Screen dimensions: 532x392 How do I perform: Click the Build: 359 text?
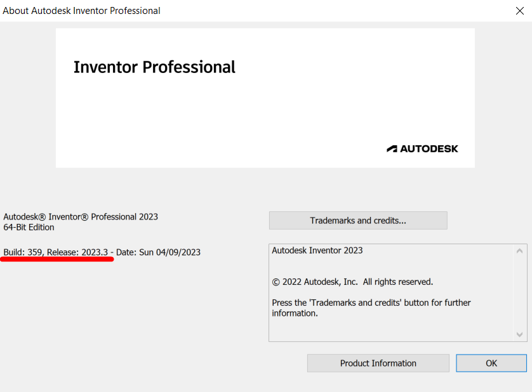click(23, 252)
